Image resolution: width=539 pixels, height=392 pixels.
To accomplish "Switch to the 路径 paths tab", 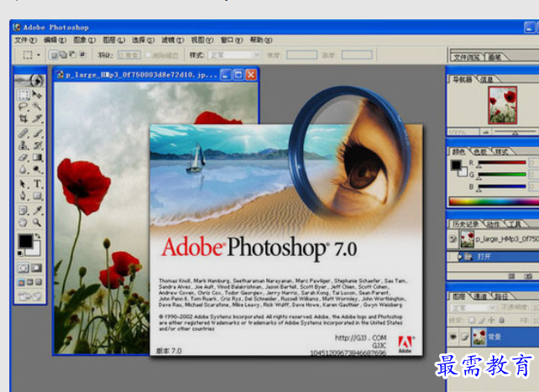I will point(501,296).
